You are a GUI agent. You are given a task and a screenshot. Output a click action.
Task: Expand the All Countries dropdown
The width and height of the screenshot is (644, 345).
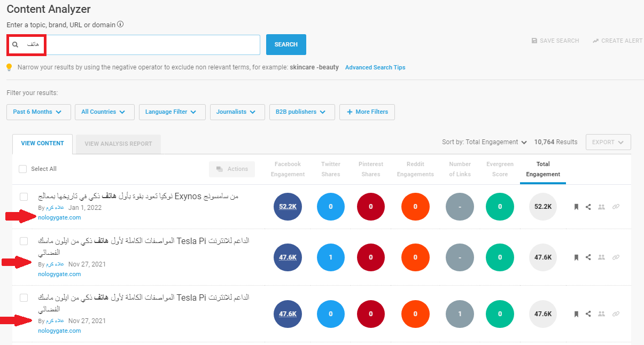click(x=104, y=112)
